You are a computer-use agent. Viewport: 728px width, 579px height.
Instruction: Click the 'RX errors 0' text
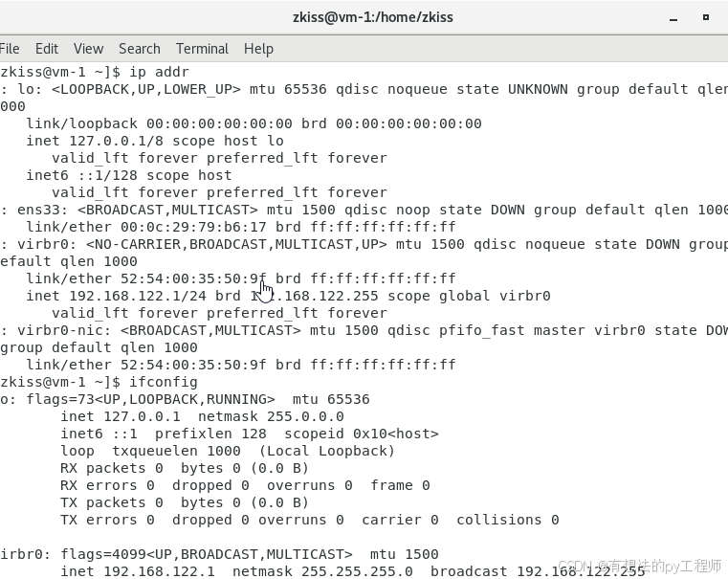[107, 485]
